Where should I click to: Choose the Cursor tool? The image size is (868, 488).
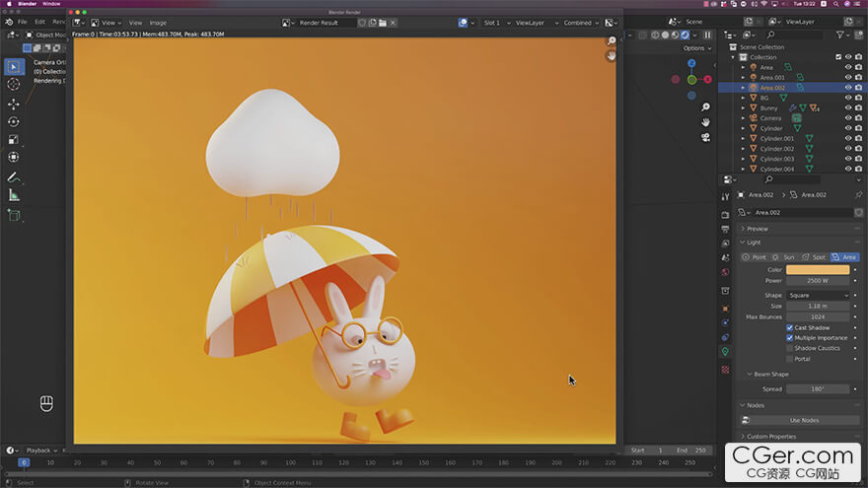pyautogui.click(x=14, y=85)
